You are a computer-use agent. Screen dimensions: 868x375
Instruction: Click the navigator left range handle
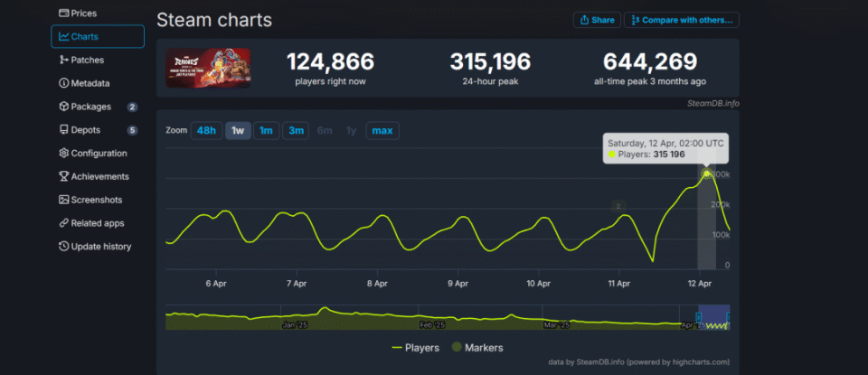(x=699, y=317)
